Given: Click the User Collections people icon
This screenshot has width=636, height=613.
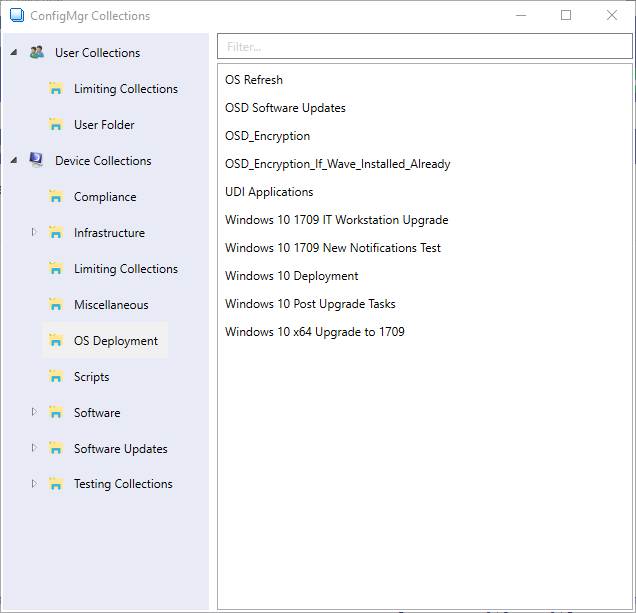Looking at the screenshot, I should coord(37,53).
